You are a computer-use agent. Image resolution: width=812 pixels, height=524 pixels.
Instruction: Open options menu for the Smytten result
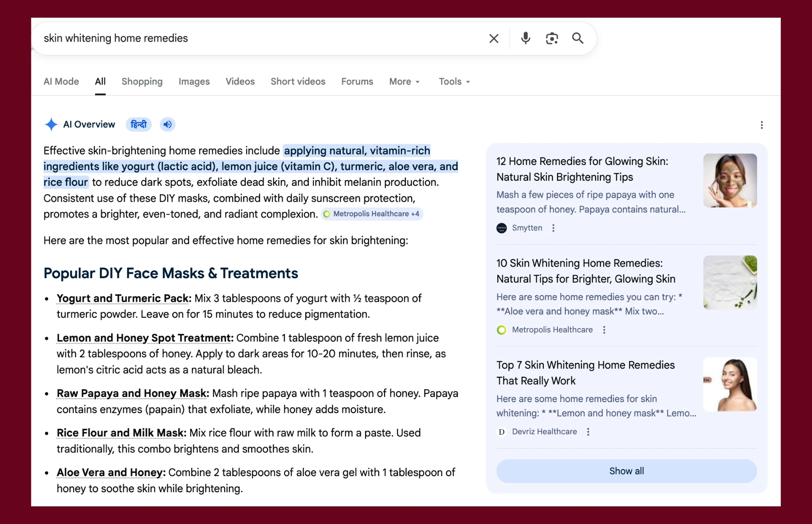coord(554,228)
